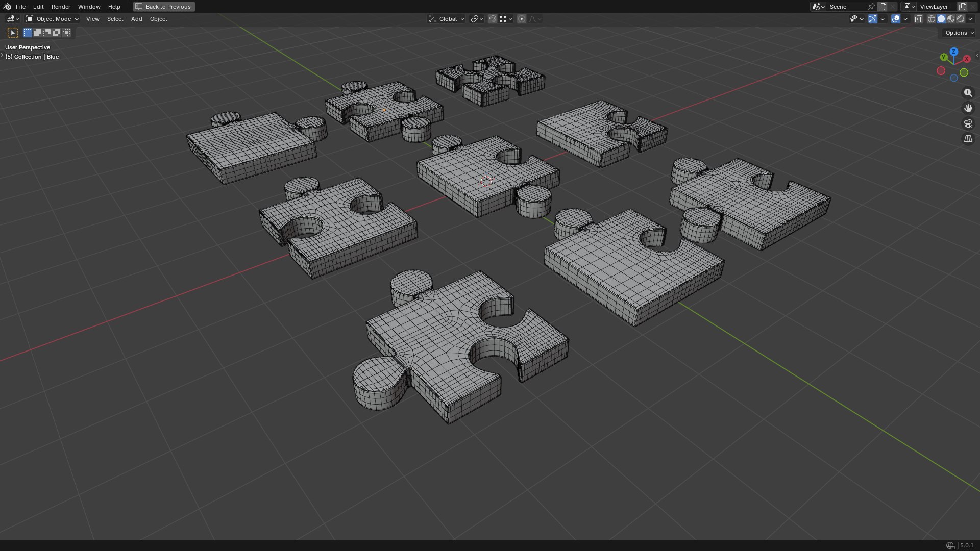Viewport: 980px width, 551px height.
Task: Click the positive X axis gizmo handle
Action: point(967,59)
